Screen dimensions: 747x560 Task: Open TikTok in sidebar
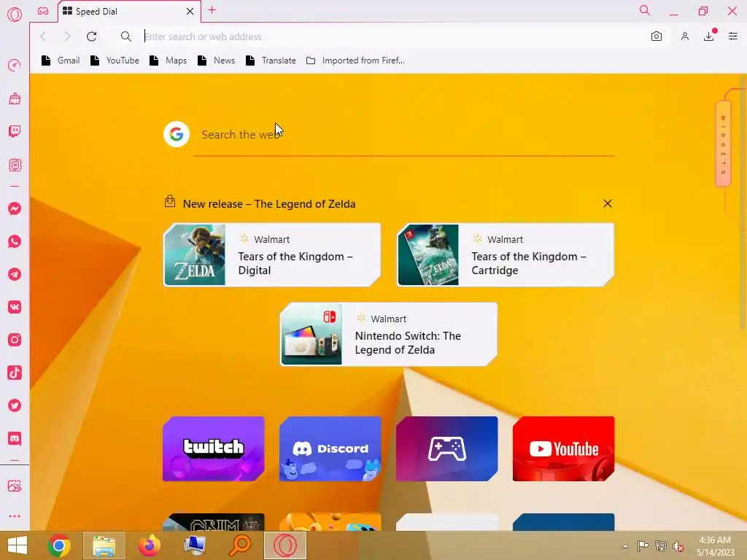pyautogui.click(x=15, y=373)
